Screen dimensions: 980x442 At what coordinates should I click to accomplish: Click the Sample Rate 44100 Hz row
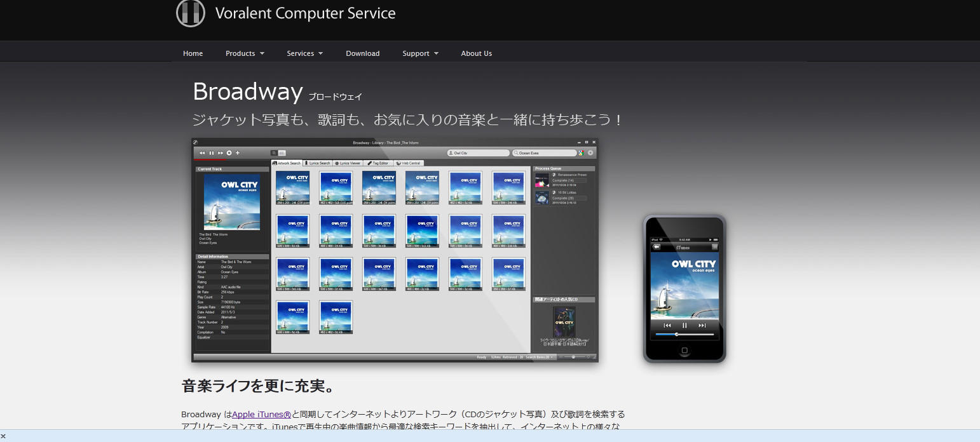pos(233,307)
